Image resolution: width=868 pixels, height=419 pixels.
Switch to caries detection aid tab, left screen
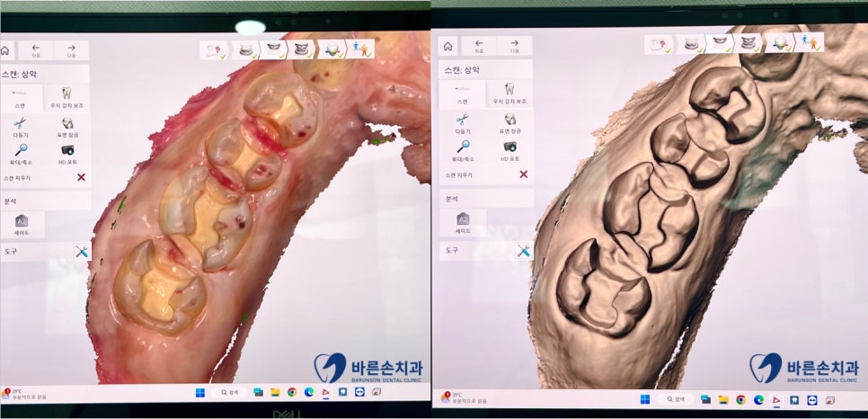(66, 95)
